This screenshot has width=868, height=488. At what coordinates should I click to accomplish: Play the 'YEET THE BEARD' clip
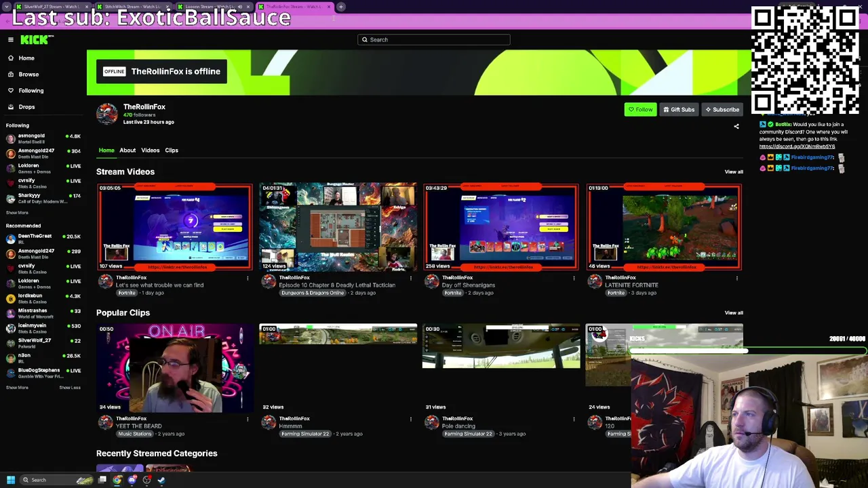pyautogui.click(x=174, y=368)
